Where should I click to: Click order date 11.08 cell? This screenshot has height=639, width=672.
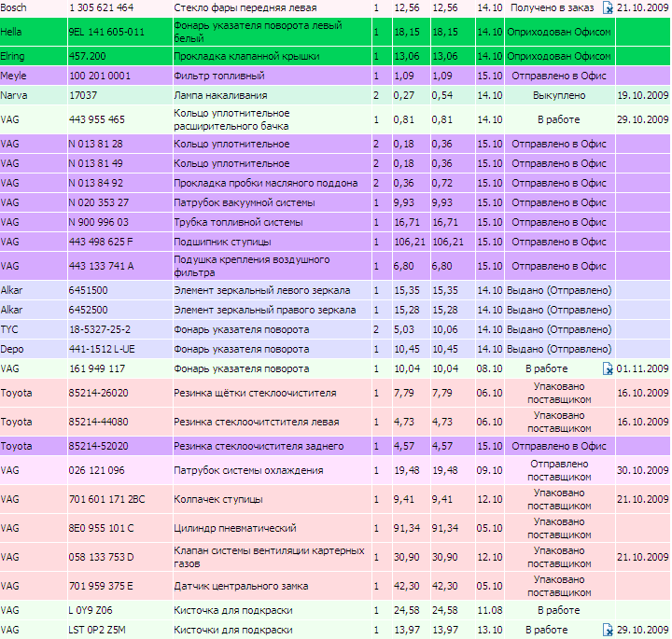489,610
